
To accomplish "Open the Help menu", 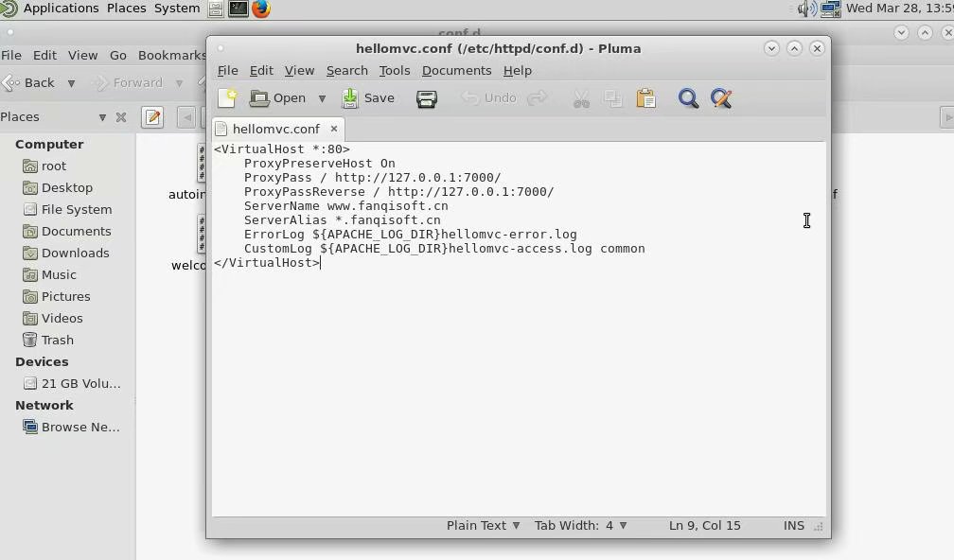I will 517,71.
